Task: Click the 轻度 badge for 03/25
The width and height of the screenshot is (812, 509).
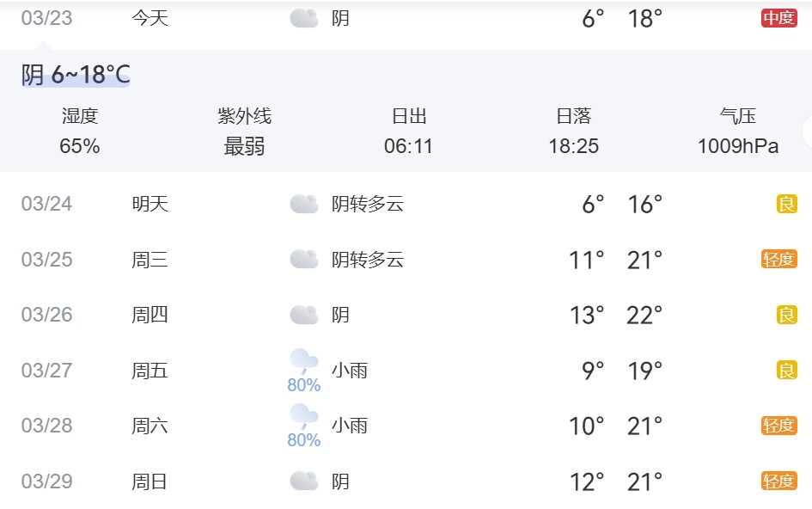Action: [778, 260]
